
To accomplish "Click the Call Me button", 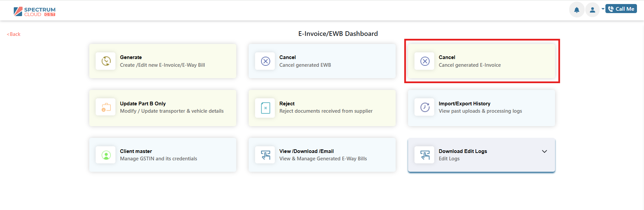I will tap(621, 9).
